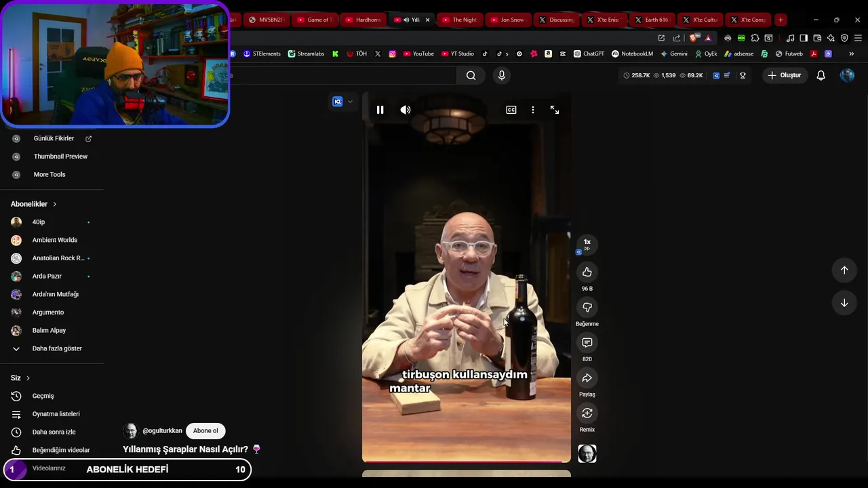Toggle closed captions on the video

(511, 110)
